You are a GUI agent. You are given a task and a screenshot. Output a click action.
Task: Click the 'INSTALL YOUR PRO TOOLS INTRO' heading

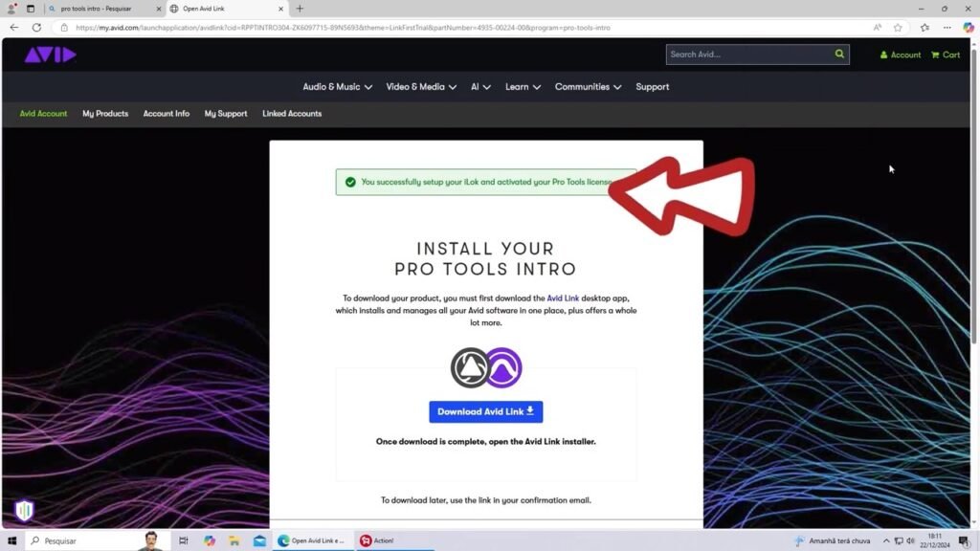485,259
